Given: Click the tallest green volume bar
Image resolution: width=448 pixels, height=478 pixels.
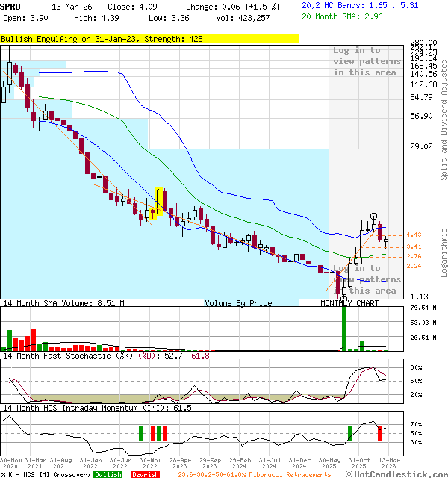Looking at the screenshot, I should click(344, 327).
